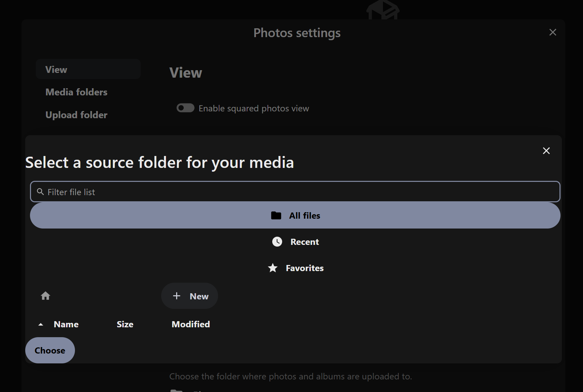The width and height of the screenshot is (583, 392).
Task: Sort file list by Size column
Action: coord(125,324)
